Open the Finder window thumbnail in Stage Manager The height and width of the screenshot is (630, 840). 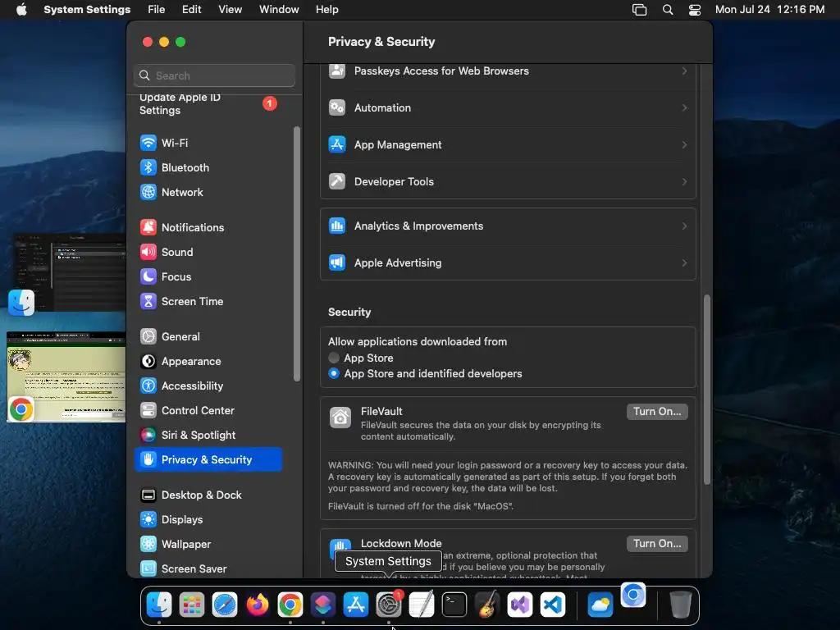pyautogui.click(x=69, y=272)
